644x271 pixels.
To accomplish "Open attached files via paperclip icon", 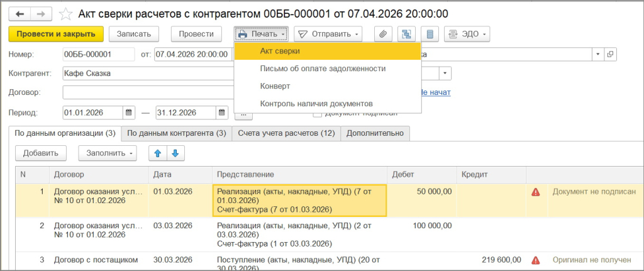I will (382, 33).
